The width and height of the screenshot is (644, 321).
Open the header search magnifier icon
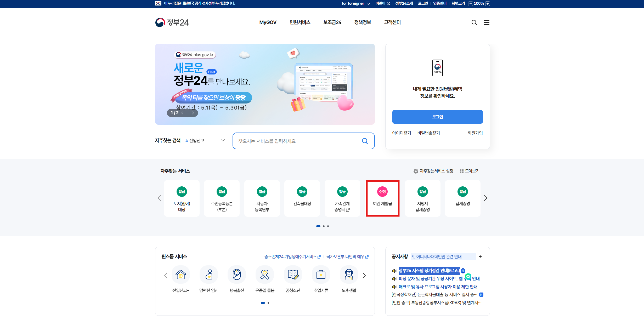(474, 22)
